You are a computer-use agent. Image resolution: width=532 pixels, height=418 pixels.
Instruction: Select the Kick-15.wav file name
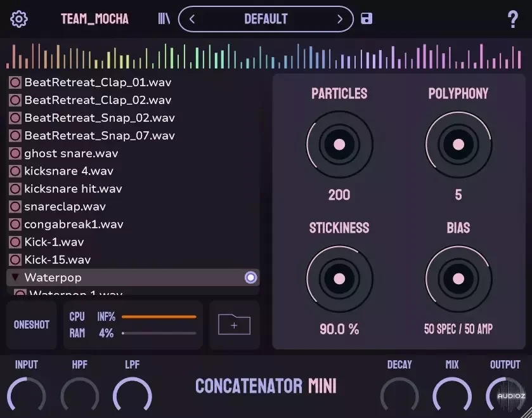(x=57, y=260)
